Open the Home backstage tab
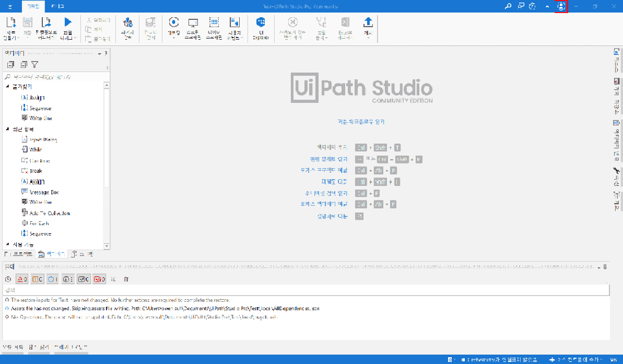Screen dimensions: 623x364 coord(10,6)
